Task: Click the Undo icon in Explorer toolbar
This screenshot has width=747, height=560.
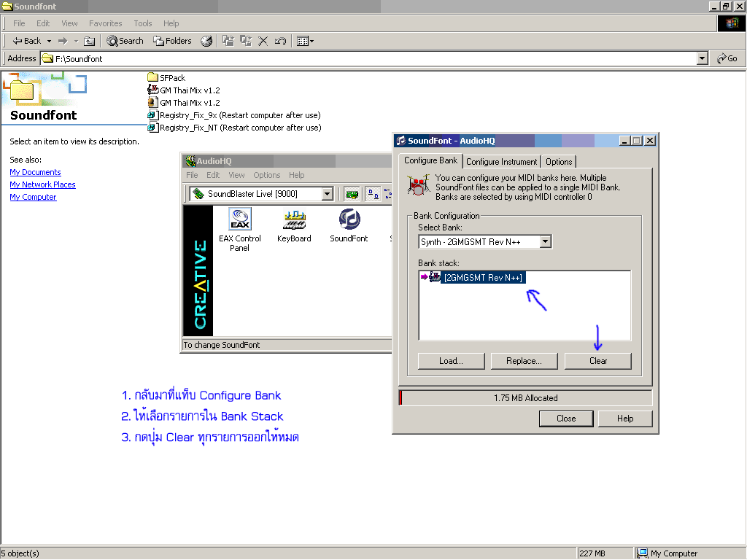Action: click(281, 41)
